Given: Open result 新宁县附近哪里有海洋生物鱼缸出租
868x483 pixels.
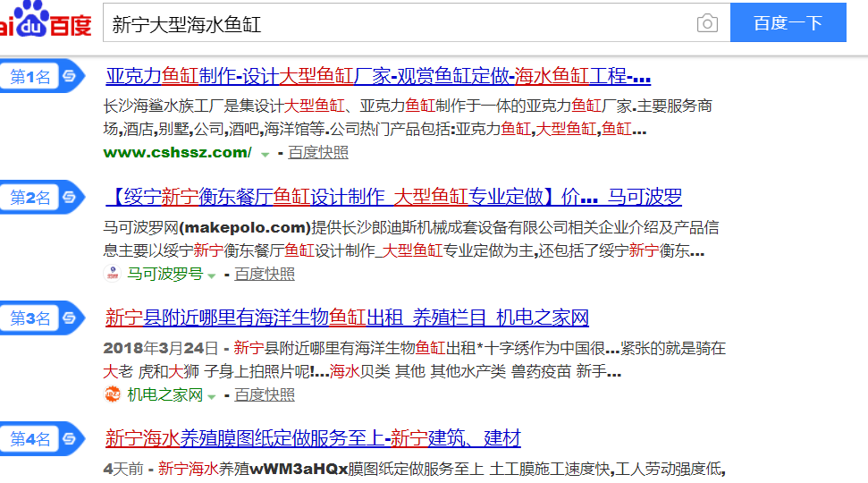Looking at the screenshot, I should 347,318.
